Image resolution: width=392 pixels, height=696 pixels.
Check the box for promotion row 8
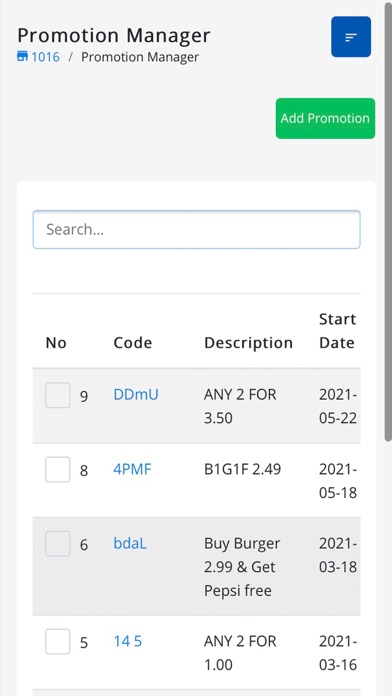pyautogui.click(x=58, y=469)
